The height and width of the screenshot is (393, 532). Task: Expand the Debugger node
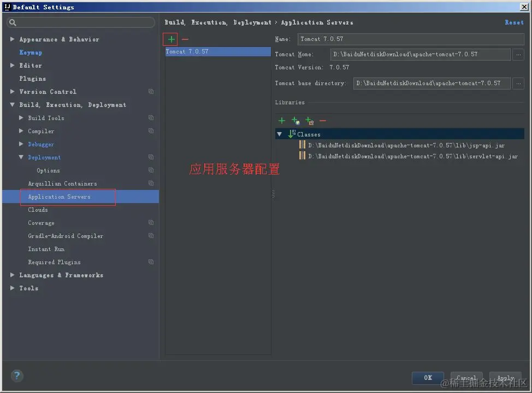coord(21,144)
